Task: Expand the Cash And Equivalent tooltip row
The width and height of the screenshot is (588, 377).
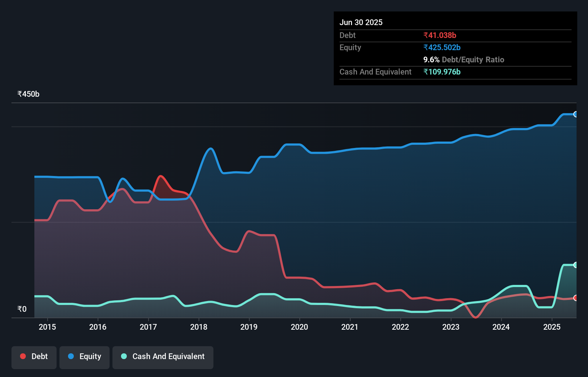Action: tap(375, 72)
